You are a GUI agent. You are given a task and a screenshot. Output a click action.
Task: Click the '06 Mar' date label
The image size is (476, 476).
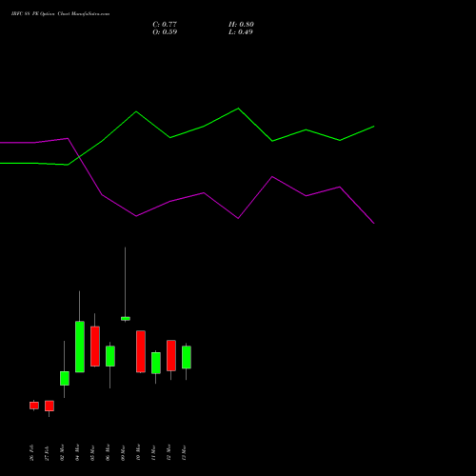[108, 452]
